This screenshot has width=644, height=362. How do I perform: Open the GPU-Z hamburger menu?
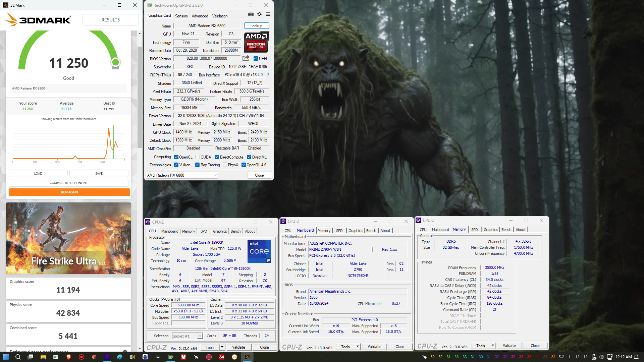268,14
